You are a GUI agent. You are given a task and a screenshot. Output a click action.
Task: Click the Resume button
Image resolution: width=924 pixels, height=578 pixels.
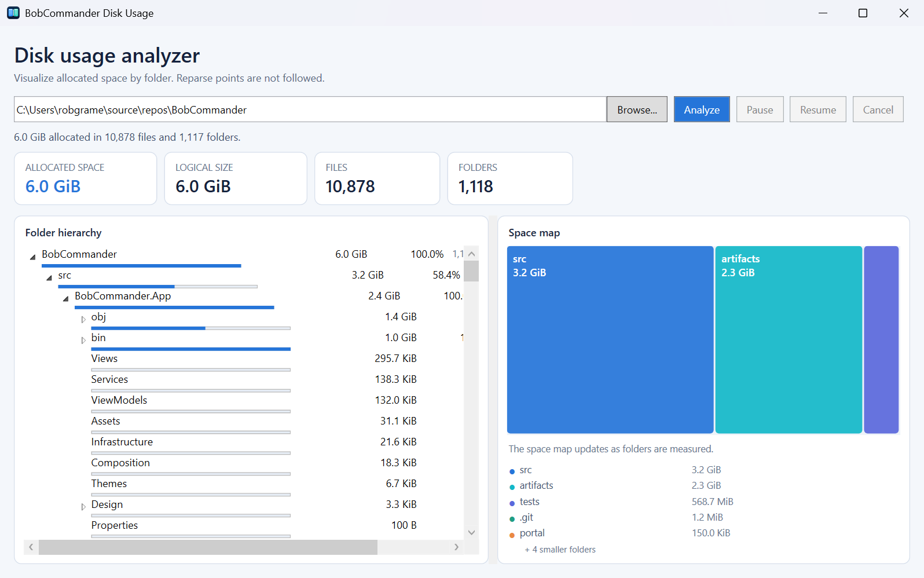point(817,109)
